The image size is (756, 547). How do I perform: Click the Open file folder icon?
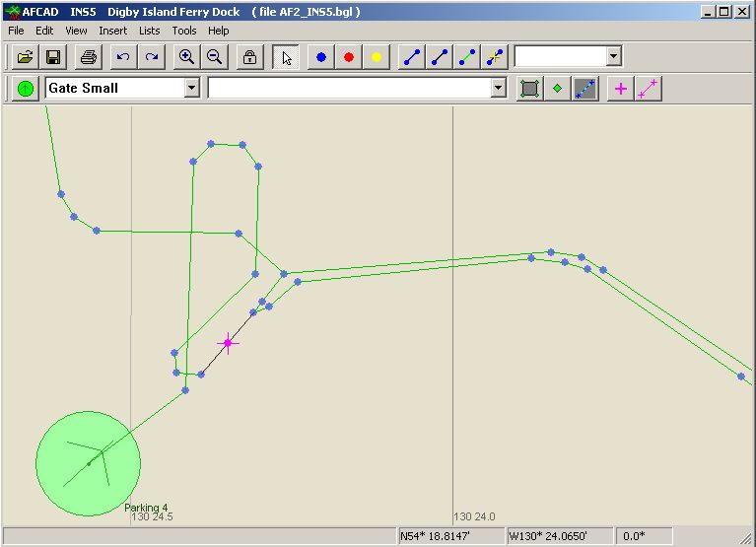point(25,57)
